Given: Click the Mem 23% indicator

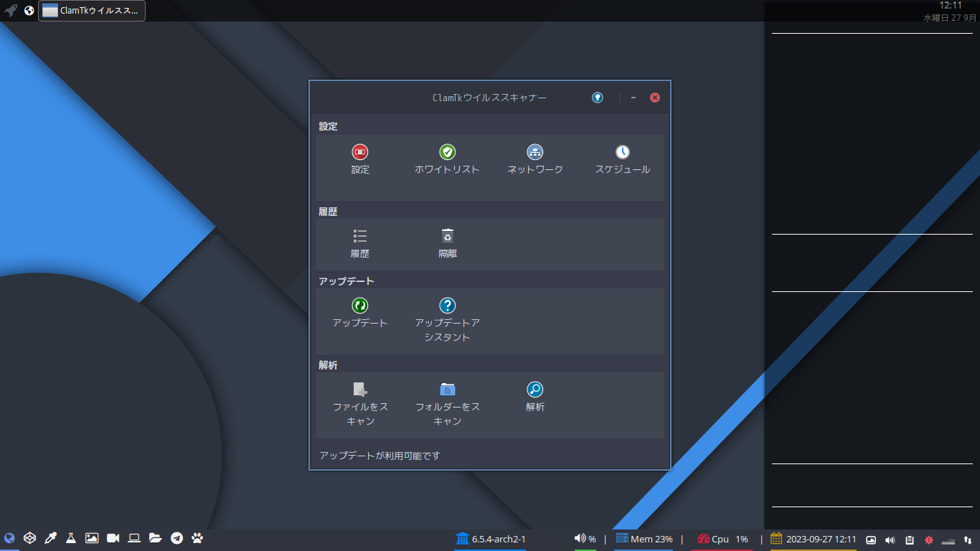Looking at the screenshot, I should tap(644, 539).
